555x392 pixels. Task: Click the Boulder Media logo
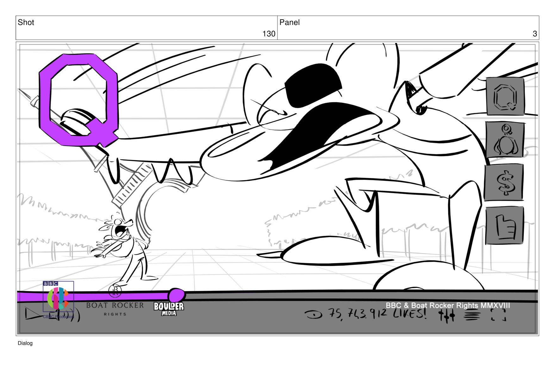169,309
